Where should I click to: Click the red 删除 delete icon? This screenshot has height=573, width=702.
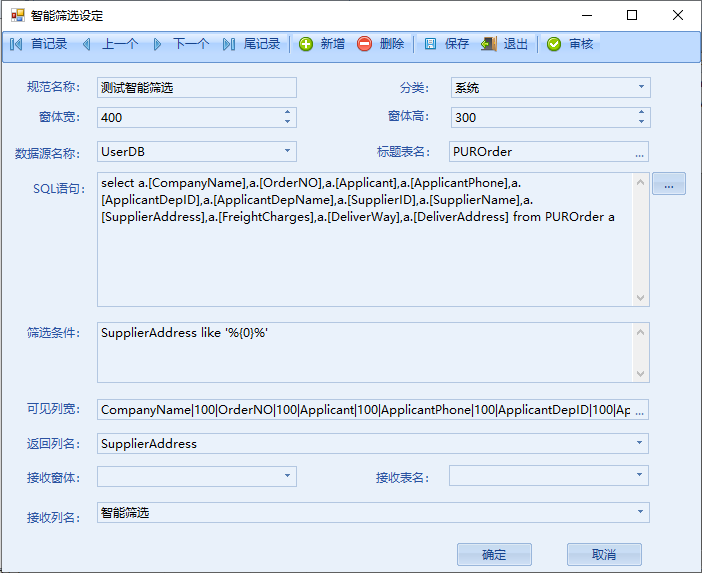[364, 44]
